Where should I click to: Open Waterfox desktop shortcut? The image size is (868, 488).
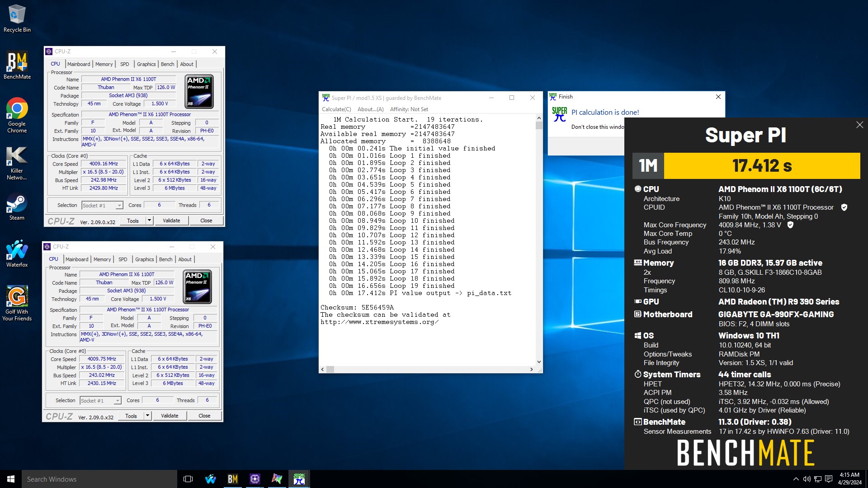pos(17,254)
